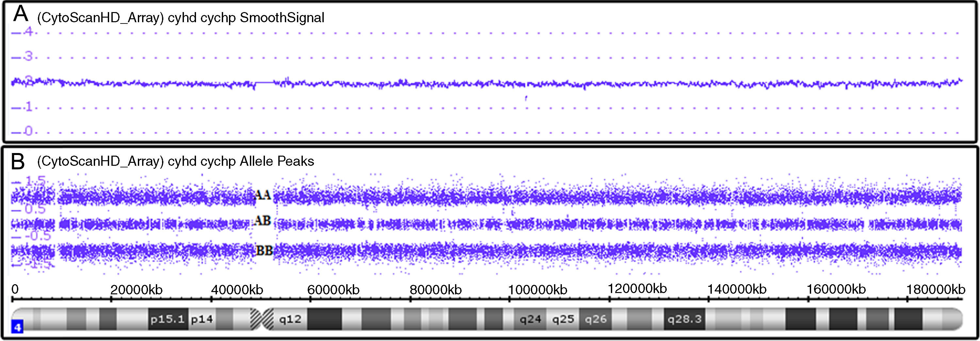Select the AB genotype cluster label

(x=262, y=221)
